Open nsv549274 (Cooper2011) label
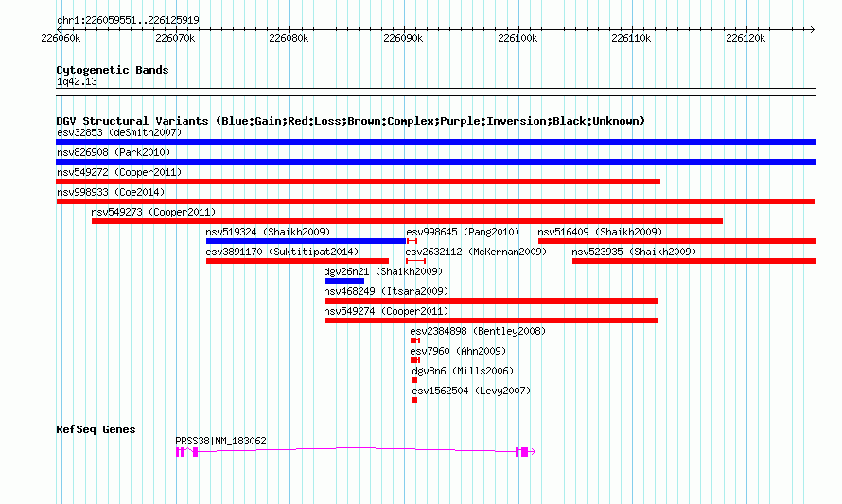 [386, 311]
